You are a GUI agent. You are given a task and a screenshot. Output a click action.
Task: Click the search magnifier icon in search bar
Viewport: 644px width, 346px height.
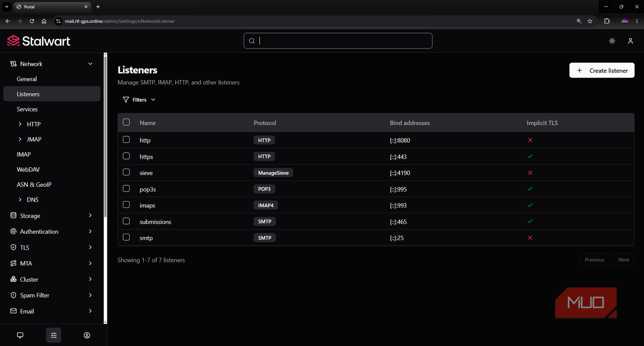tap(252, 41)
